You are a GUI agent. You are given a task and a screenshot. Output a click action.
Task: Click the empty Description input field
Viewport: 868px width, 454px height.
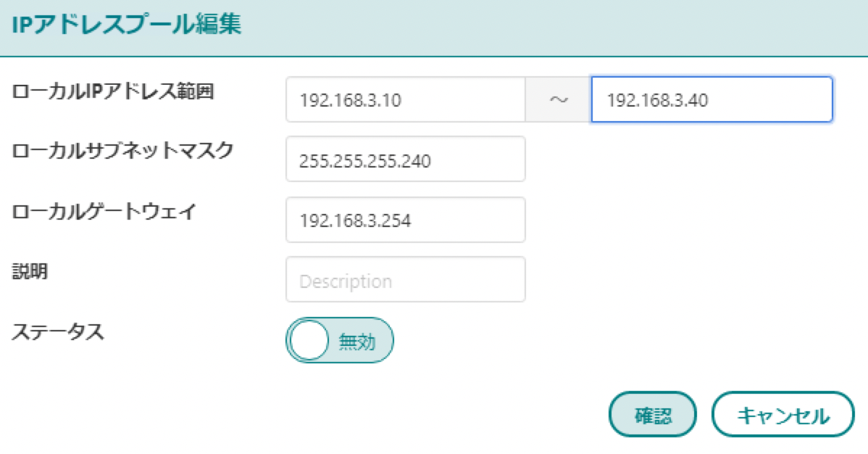[x=405, y=279]
